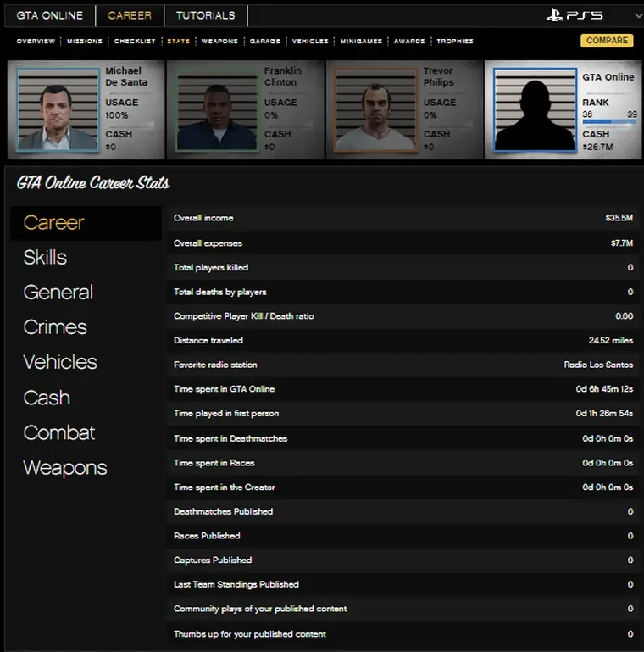Switch to the CAREER top tab
Screen dimensions: 644x652
pos(130,15)
